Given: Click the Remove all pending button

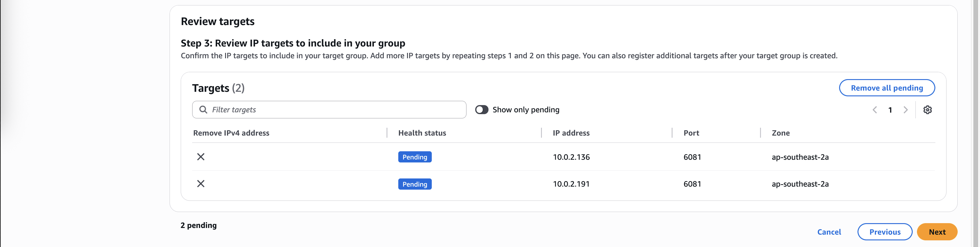Looking at the screenshot, I should coord(886,88).
